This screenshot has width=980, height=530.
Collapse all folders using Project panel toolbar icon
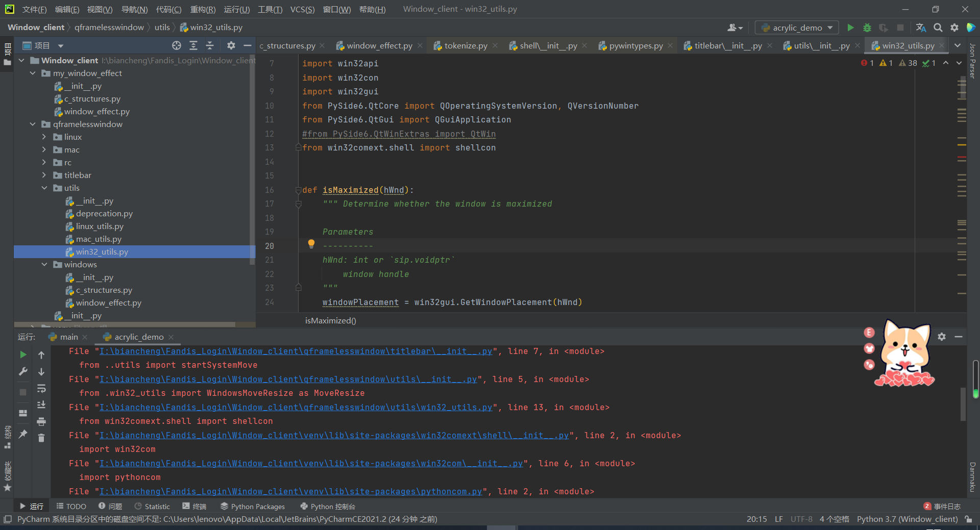210,45
